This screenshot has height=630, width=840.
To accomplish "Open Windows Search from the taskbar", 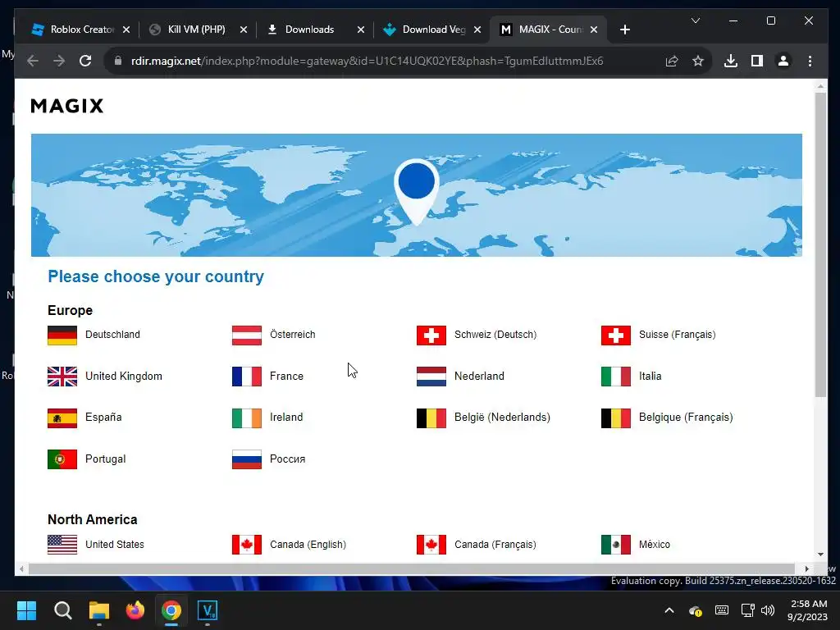I will point(63,610).
